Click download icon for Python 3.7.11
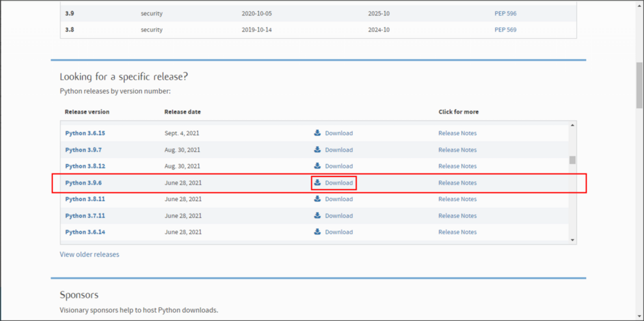644x321 pixels. [x=318, y=215]
